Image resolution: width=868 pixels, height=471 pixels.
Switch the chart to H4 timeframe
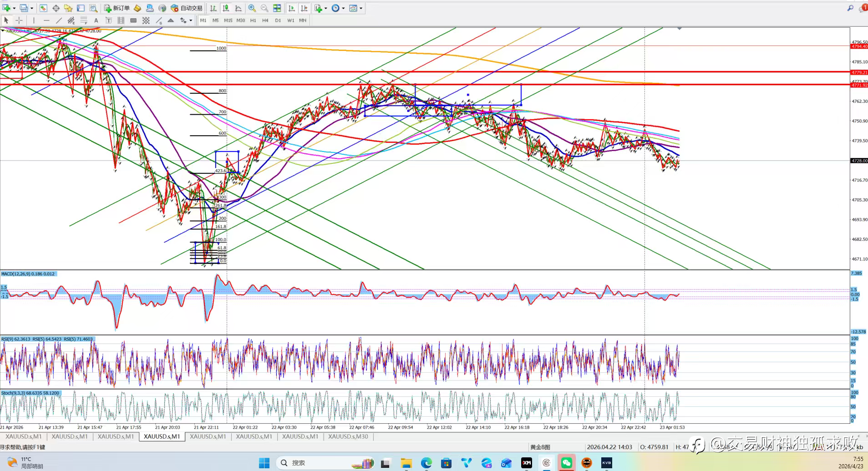[265, 20]
